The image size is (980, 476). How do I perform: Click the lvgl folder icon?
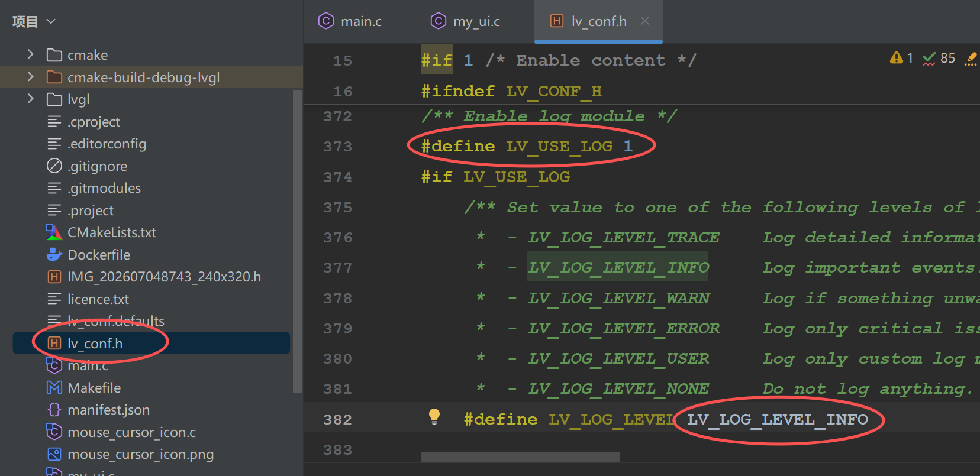[54, 99]
